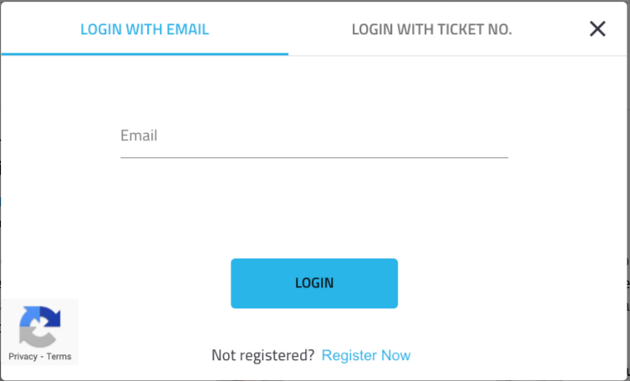630x382 pixels.
Task: Submit the form via the LOGIN button
Action: 314,283
